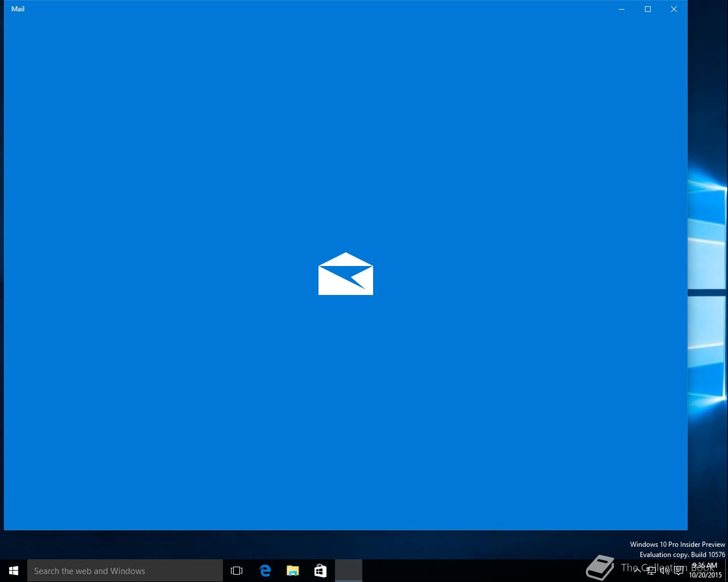The image size is (728, 582).
Task: Open Task View from the taskbar
Action: [x=237, y=571]
